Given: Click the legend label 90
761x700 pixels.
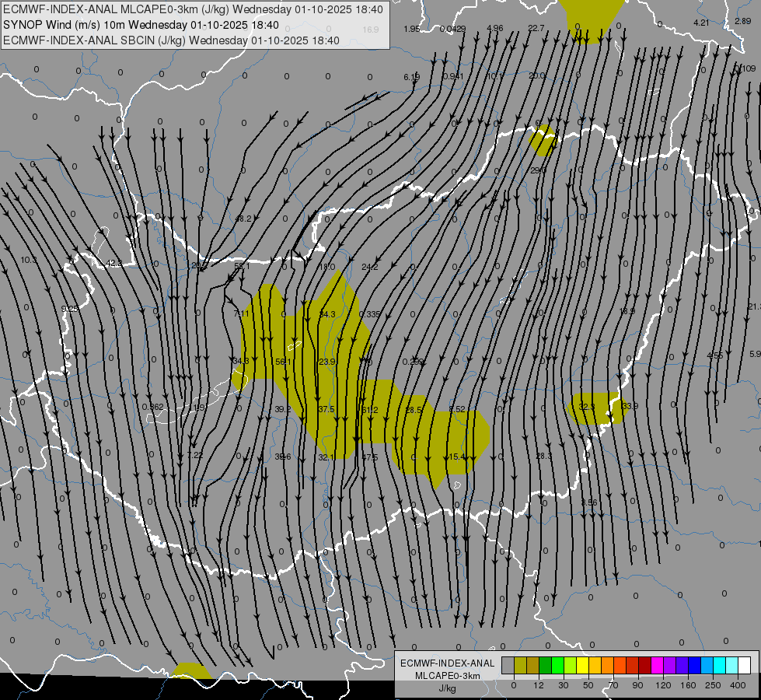Looking at the screenshot, I should [x=637, y=685].
